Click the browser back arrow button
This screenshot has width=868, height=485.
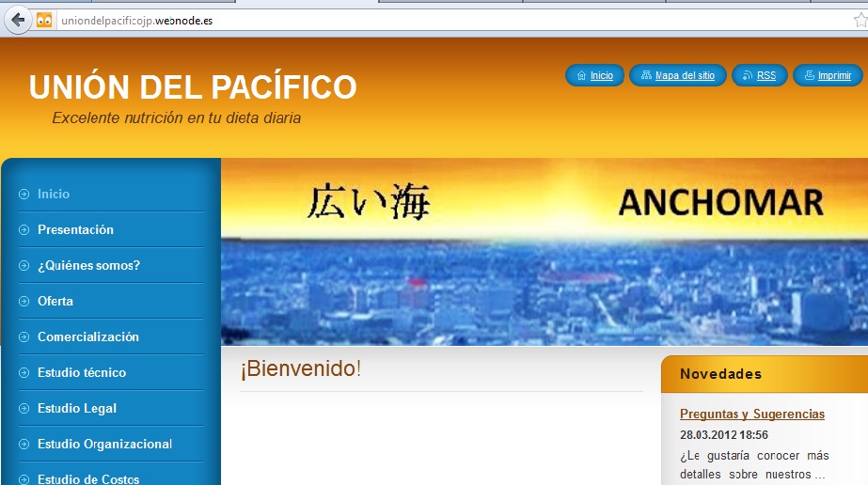17,20
